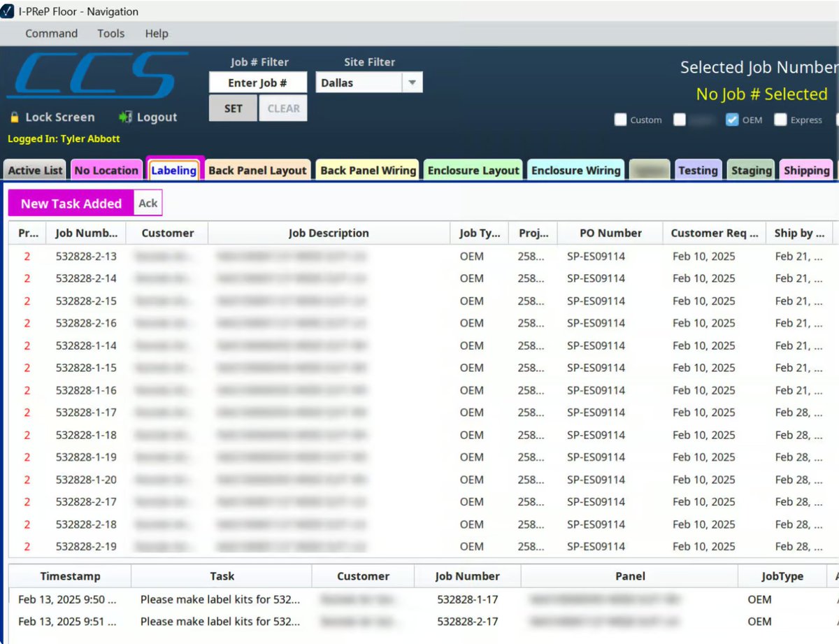The image size is (839, 644).
Task: Open the Back Panel Wiring tab
Action: pyautogui.click(x=368, y=170)
